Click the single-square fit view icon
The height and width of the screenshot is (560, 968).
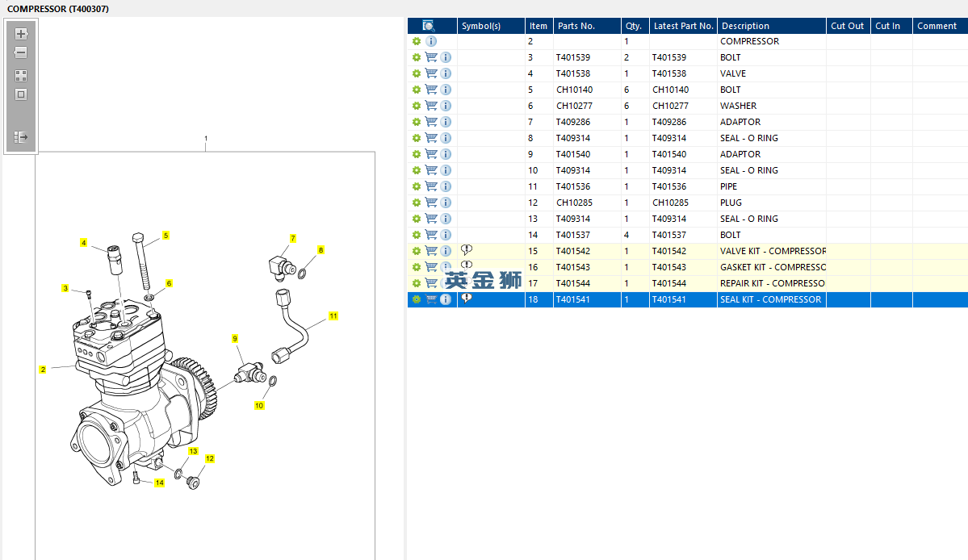(21, 94)
